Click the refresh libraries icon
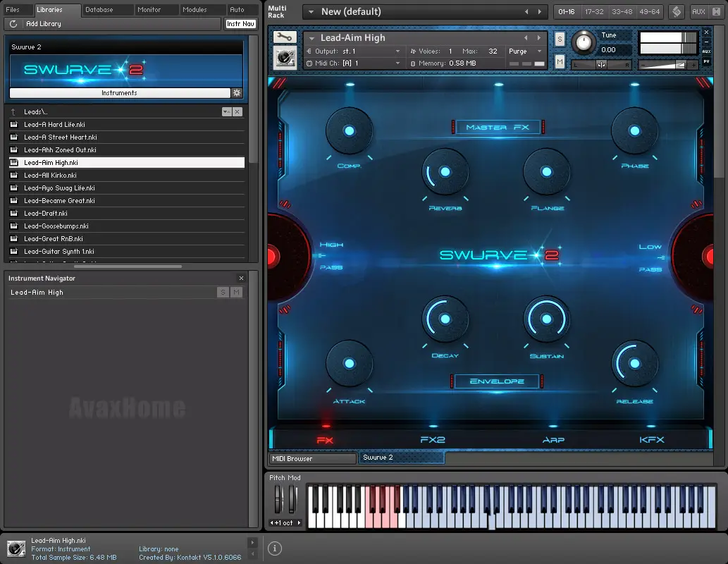Viewport: 728px width, 564px height. coord(13,24)
